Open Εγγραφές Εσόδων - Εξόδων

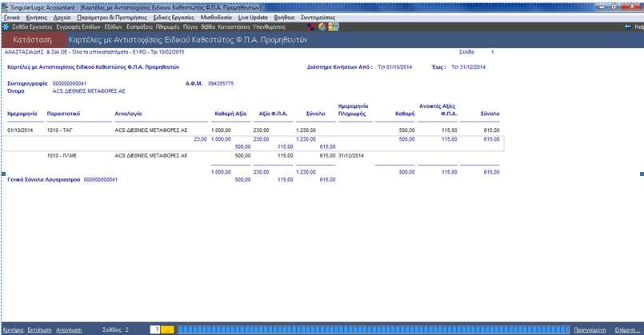(x=89, y=26)
